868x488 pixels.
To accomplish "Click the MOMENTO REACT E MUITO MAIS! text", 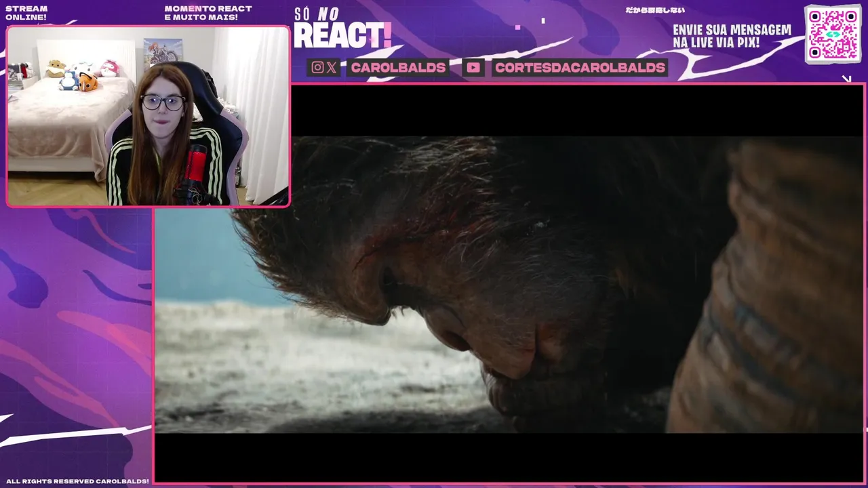I will 208,13.
